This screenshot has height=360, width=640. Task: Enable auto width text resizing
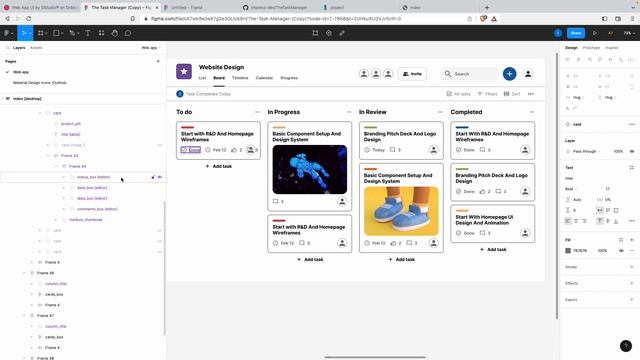tap(600, 210)
